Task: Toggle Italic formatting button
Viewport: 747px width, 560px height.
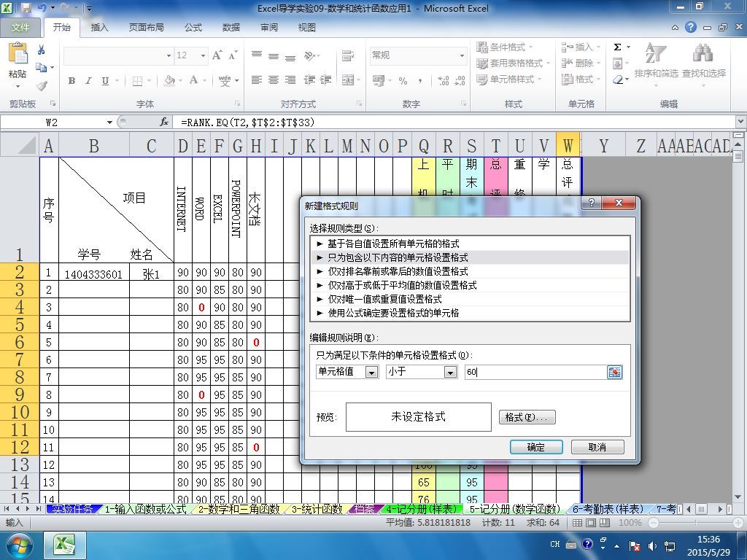Action: click(x=88, y=80)
